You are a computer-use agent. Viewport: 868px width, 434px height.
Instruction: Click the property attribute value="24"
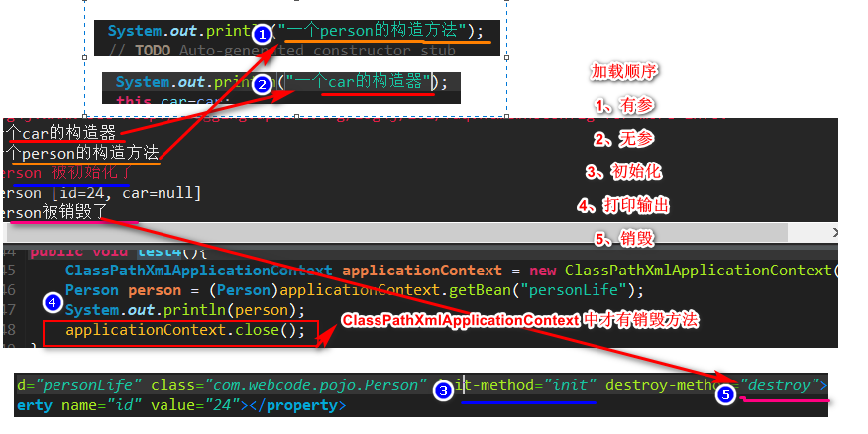[x=194, y=405]
